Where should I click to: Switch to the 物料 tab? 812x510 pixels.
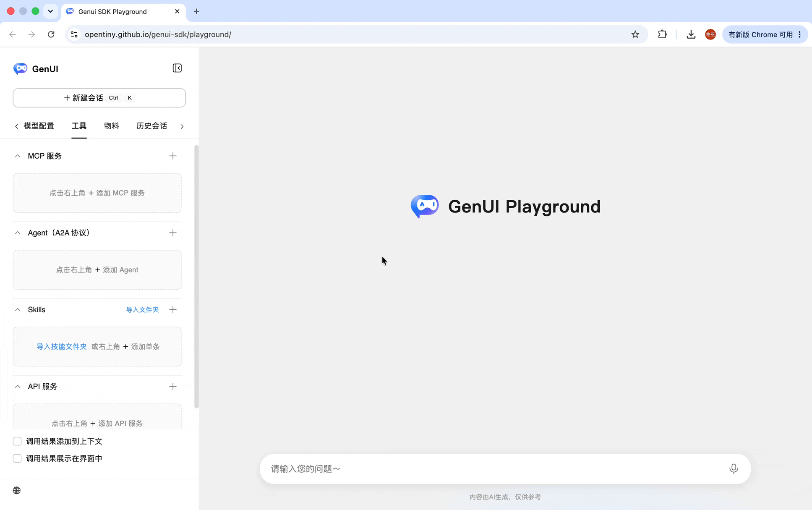pos(112,126)
